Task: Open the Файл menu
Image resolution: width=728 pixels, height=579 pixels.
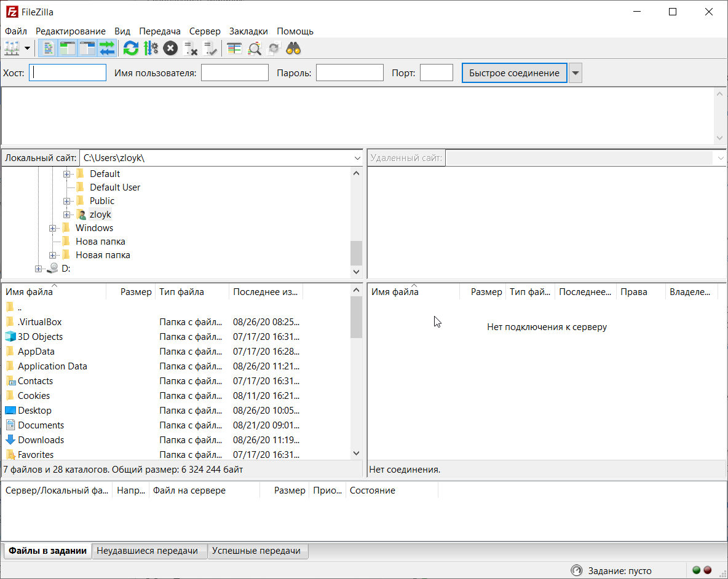Action: [x=16, y=31]
